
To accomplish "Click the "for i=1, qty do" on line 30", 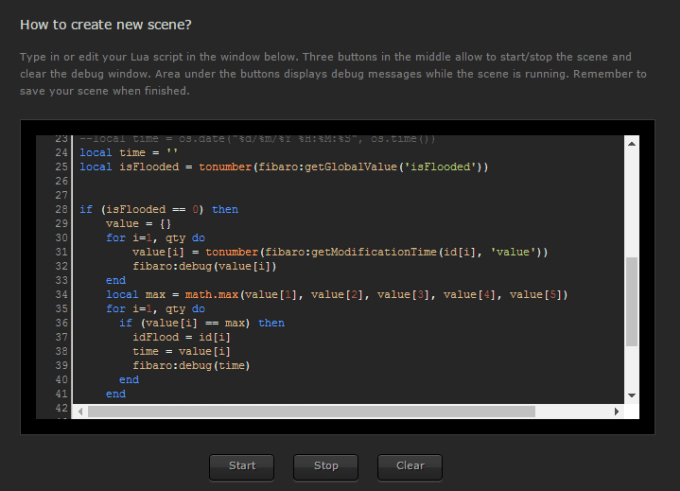I will click(156, 238).
